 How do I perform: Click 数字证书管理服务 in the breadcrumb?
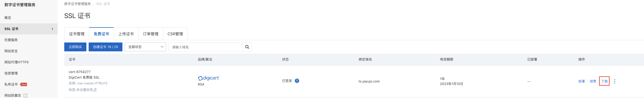tap(78, 4)
